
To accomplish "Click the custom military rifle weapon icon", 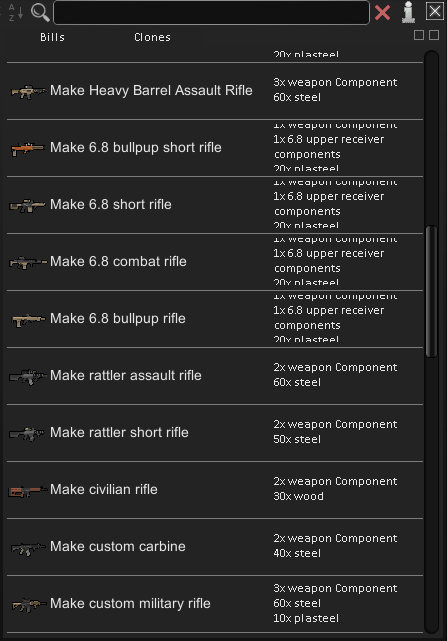I will [29, 605].
